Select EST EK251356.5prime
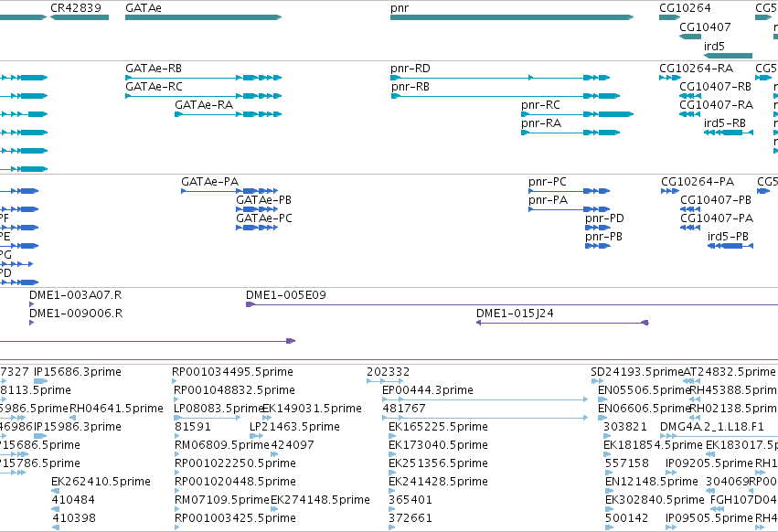Viewport: 778px width, 532px height. (x=438, y=463)
